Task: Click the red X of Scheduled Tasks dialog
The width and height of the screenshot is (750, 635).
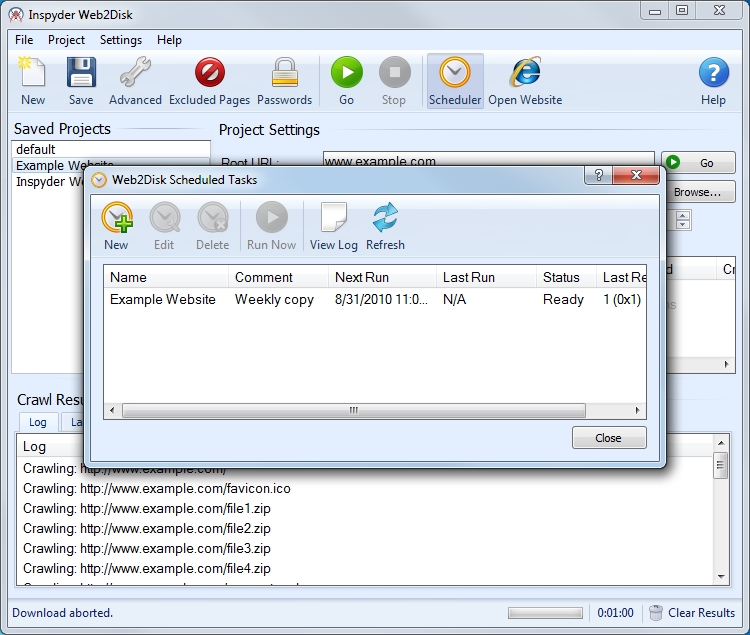Action: (636, 175)
